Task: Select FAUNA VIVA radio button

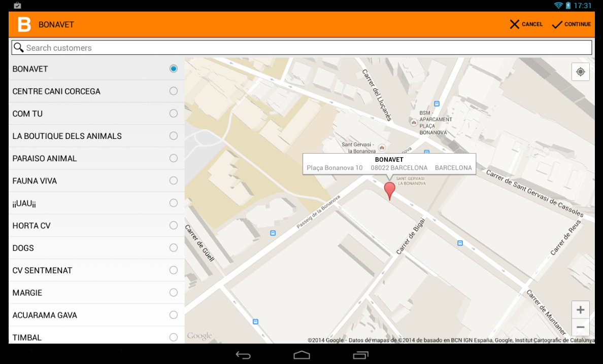Action: click(x=174, y=180)
